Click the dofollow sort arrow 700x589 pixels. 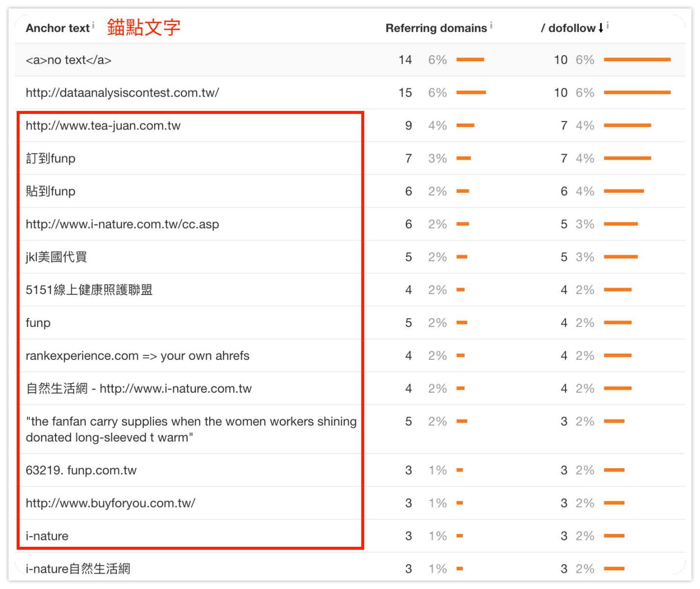pos(601,28)
